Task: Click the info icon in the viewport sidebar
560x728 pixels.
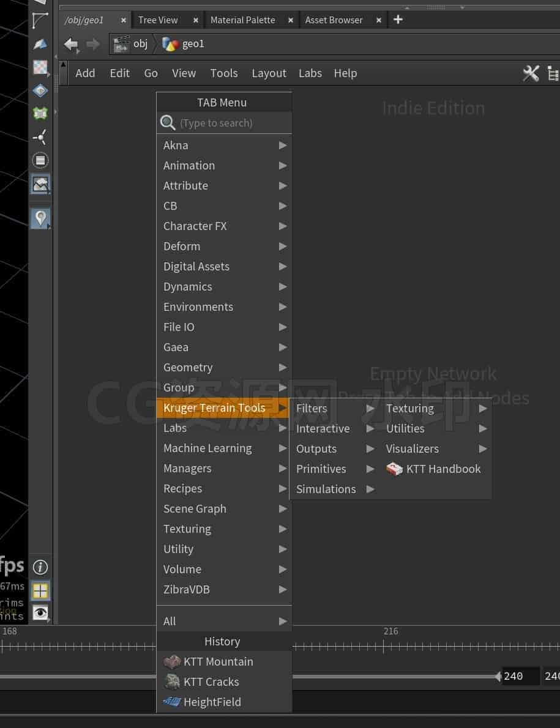Action: 40,567
